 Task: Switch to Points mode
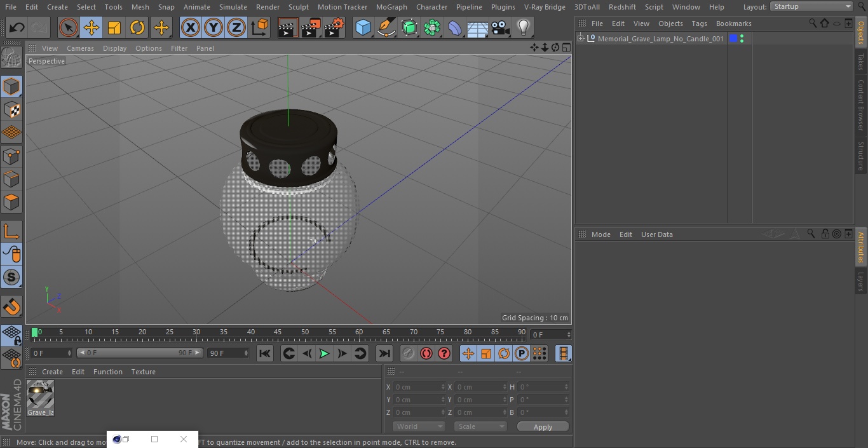point(11,156)
